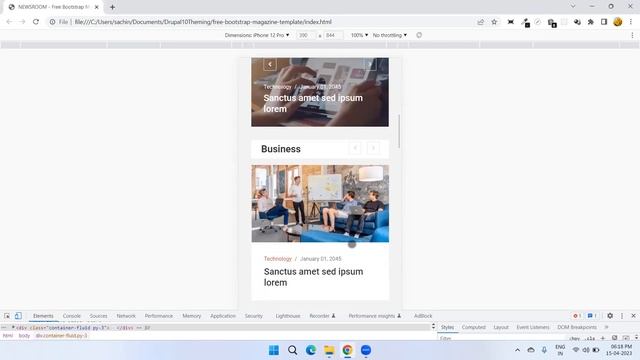The width and height of the screenshot is (640, 360).
Task: Open the Zoom app in taskbar
Action: click(366, 350)
